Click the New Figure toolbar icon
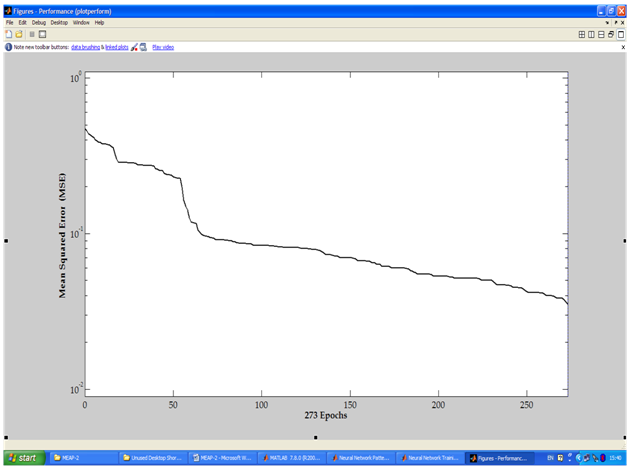Image resolution: width=630 pixels, height=469 pixels. pyautogui.click(x=8, y=34)
